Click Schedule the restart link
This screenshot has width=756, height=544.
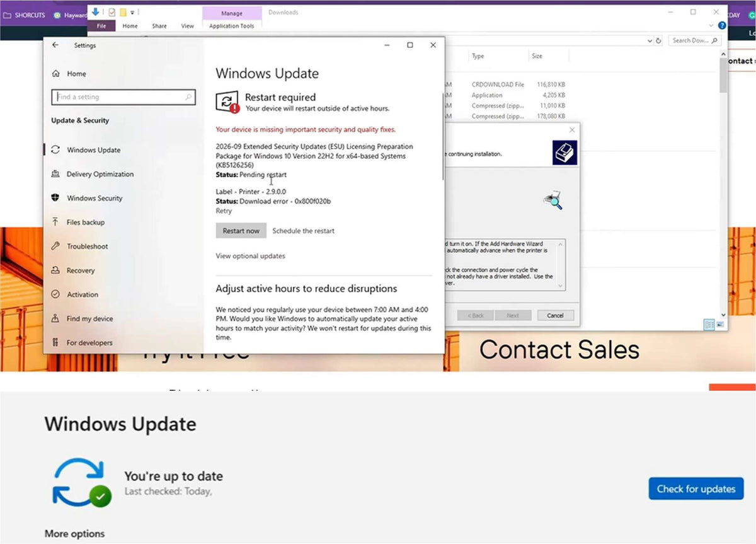click(304, 231)
